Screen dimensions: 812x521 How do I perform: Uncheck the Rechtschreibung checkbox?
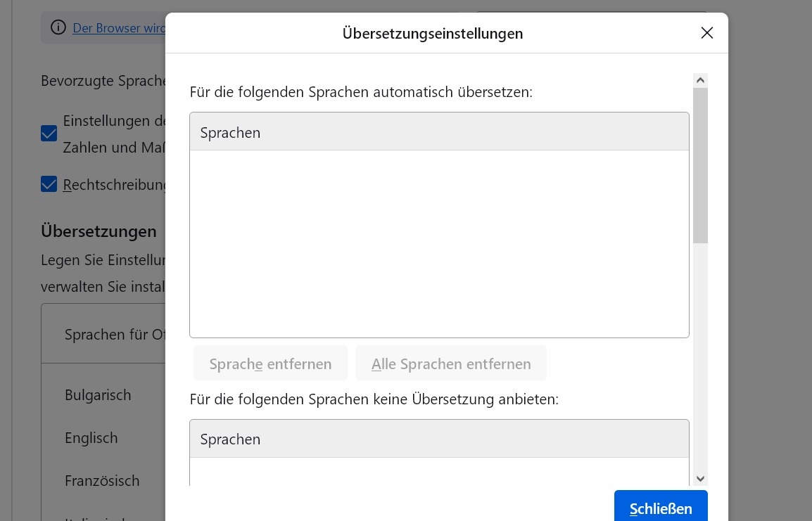tap(49, 184)
